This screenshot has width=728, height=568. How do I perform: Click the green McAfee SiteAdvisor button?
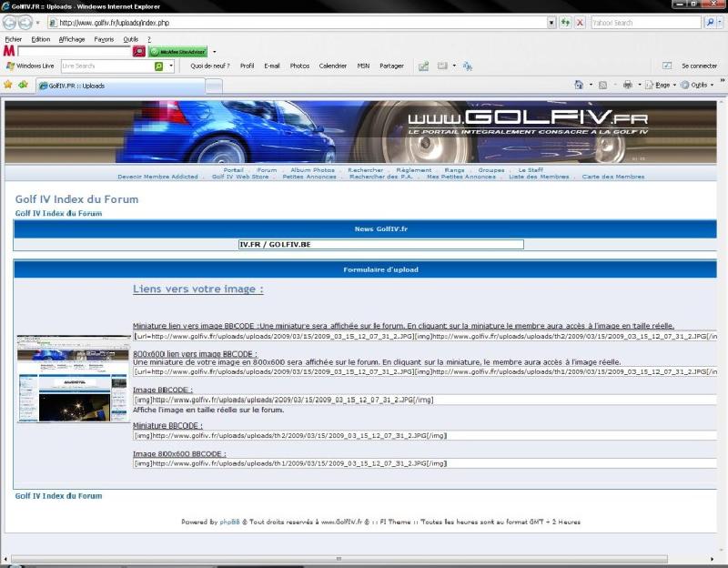pyautogui.click(x=177, y=52)
